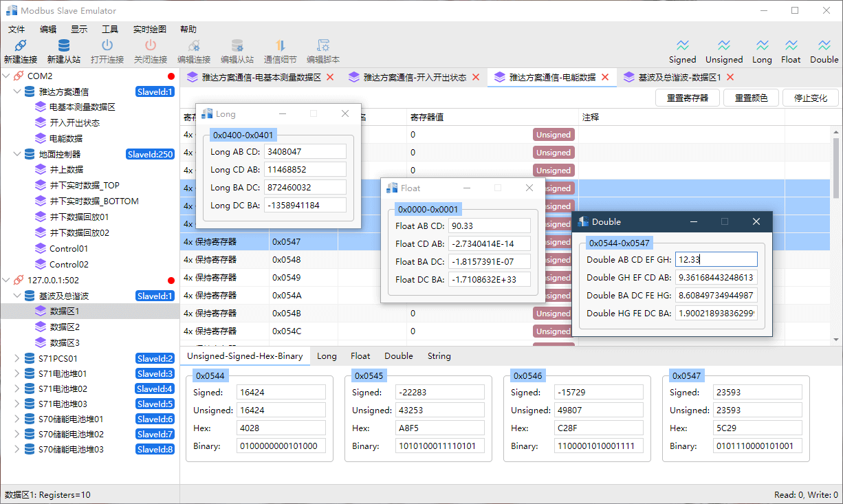Open the 实时绘图 menu
Image resolution: width=843 pixels, height=504 pixels.
pos(149,29)
